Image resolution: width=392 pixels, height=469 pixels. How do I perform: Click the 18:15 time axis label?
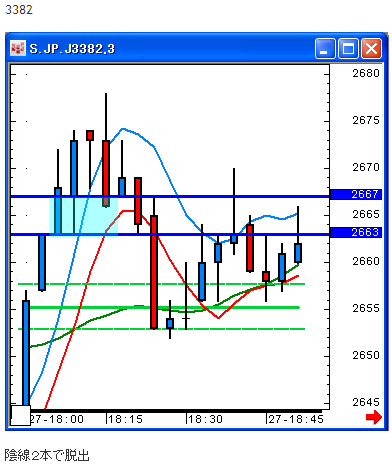coord(125,419)
